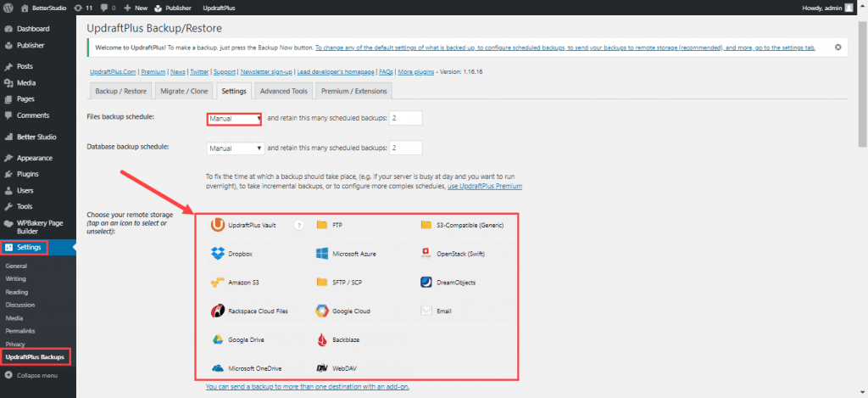Choose the SFTP / SCP folder icon

(x=321, y=282)
